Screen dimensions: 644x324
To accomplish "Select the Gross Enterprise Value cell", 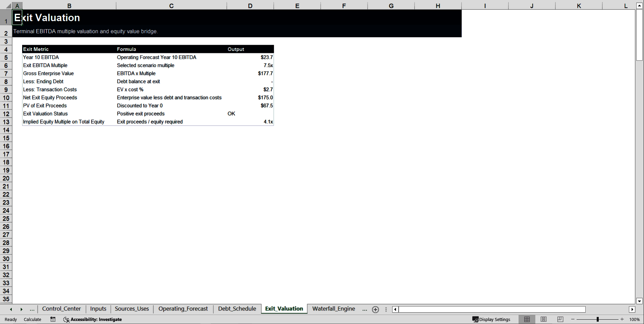I will coord(69,74).
